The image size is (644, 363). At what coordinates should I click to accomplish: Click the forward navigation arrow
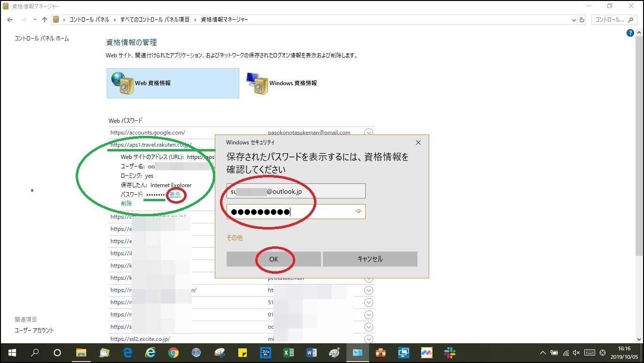(x=24, y=20)
